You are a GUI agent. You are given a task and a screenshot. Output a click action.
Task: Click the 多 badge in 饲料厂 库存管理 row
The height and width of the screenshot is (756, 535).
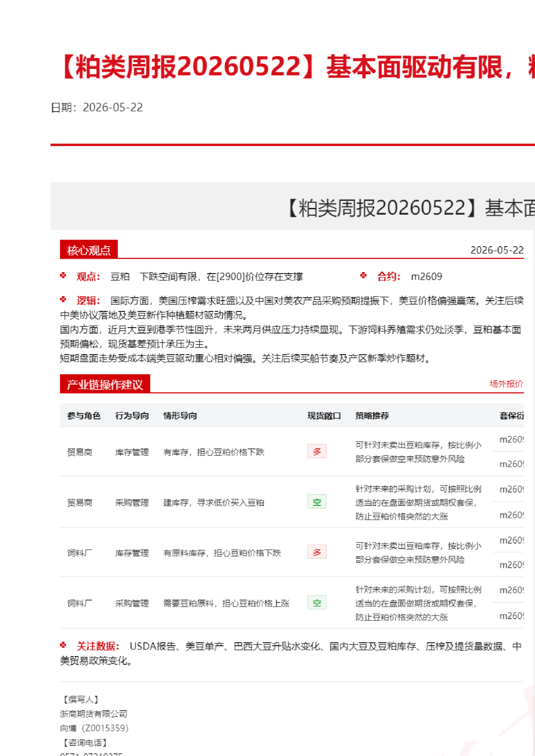point(317,552)
